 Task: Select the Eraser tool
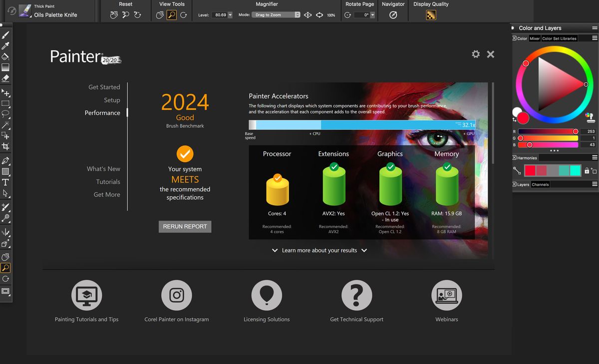6,79
